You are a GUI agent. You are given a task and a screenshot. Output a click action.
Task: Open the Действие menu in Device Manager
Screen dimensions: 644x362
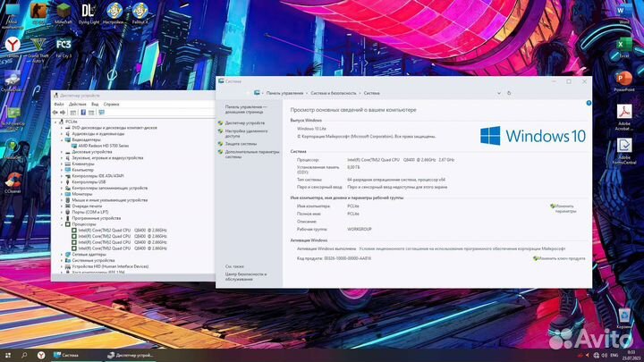(77, 105)
